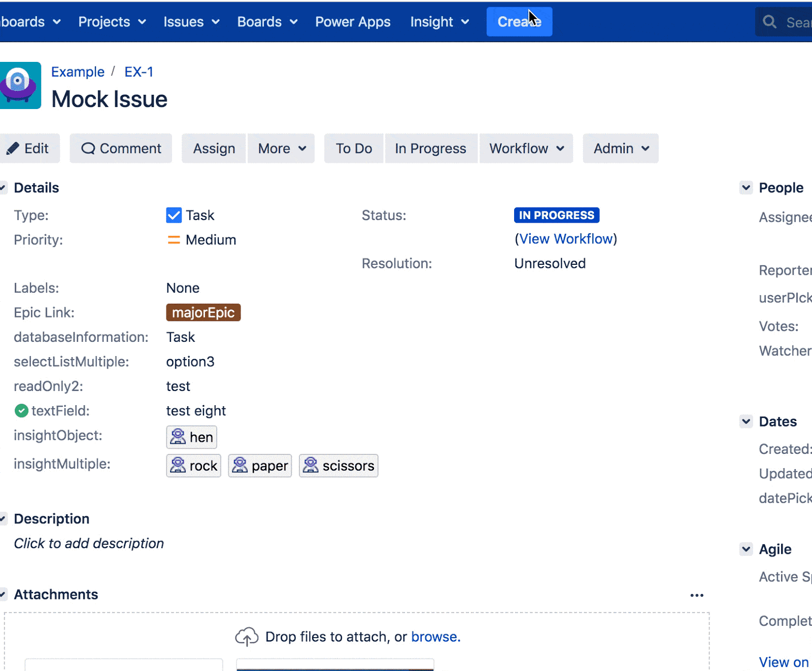Click the 'rock' insight object icon
Viewport: 812px width, 671px height.
pyautogui.click(x=178, y=465)
